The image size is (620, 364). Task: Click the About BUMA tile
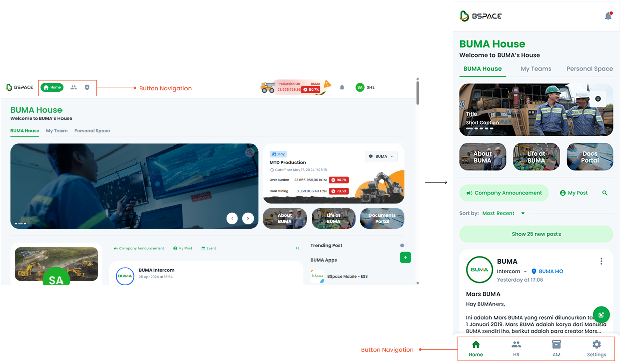click(x=482, y=157)
